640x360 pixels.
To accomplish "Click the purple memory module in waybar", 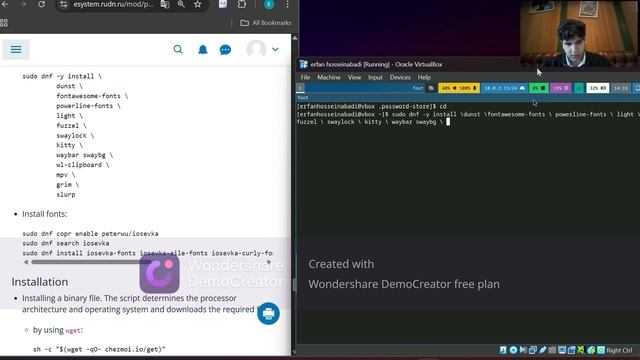I will [560, 88].
